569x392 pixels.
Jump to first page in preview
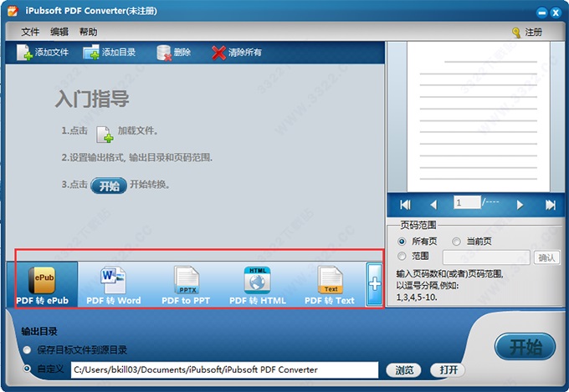(x=405, y=205)
